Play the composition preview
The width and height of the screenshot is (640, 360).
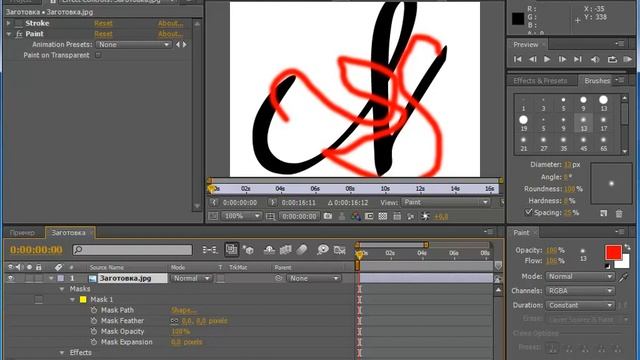pos(547,59)
